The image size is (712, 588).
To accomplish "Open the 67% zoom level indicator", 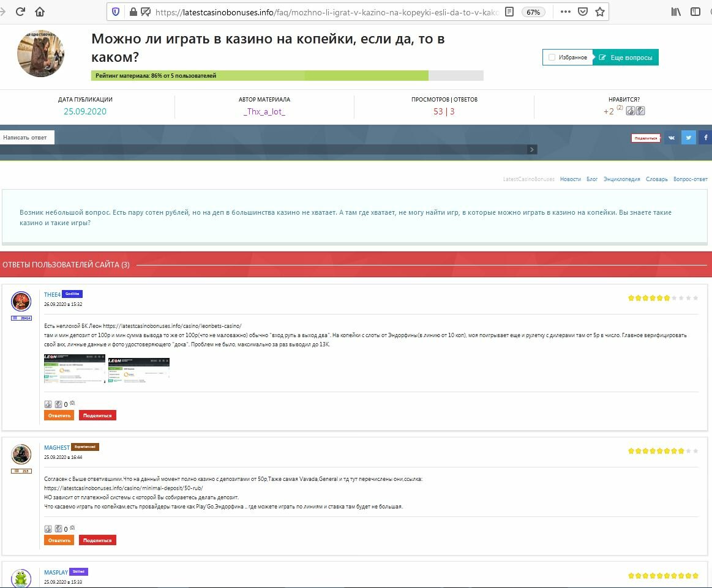I will (533, 12).
